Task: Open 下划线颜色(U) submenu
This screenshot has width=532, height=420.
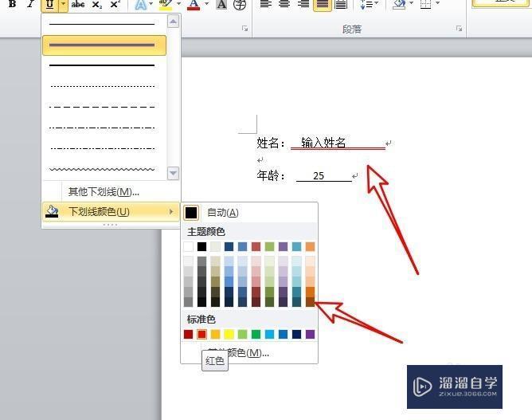Action: [111, 212]
